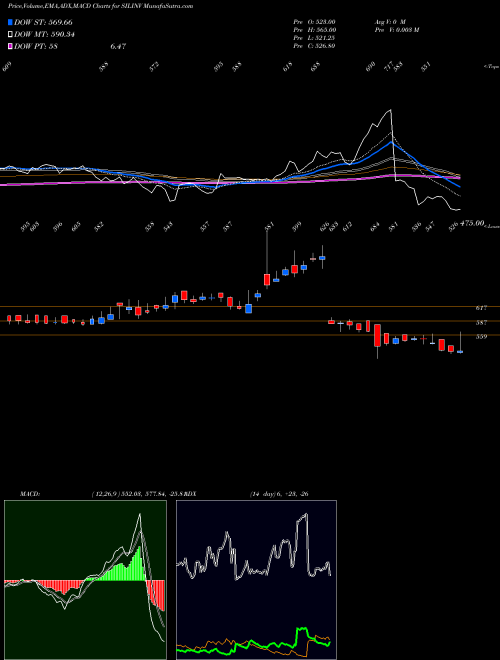Click the magenta DOW PT legend swatch
Image resolution: width=500 pixels, height=660 pixels.
coord(10,46)
